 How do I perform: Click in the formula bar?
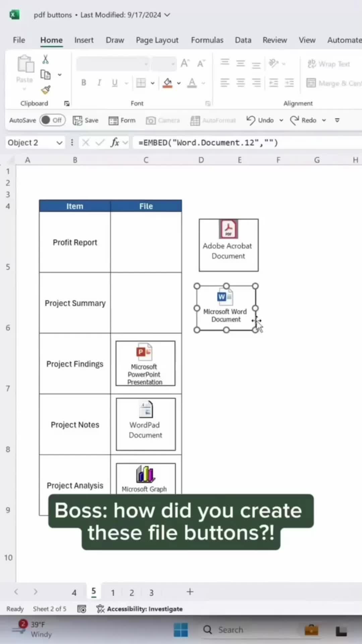[247, 143]
